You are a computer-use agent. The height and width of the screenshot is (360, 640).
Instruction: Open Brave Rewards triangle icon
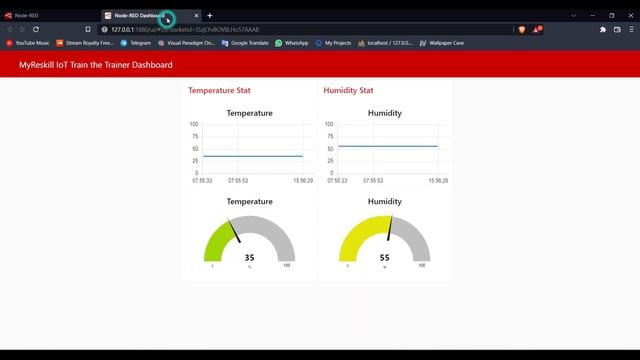point(537,29)
